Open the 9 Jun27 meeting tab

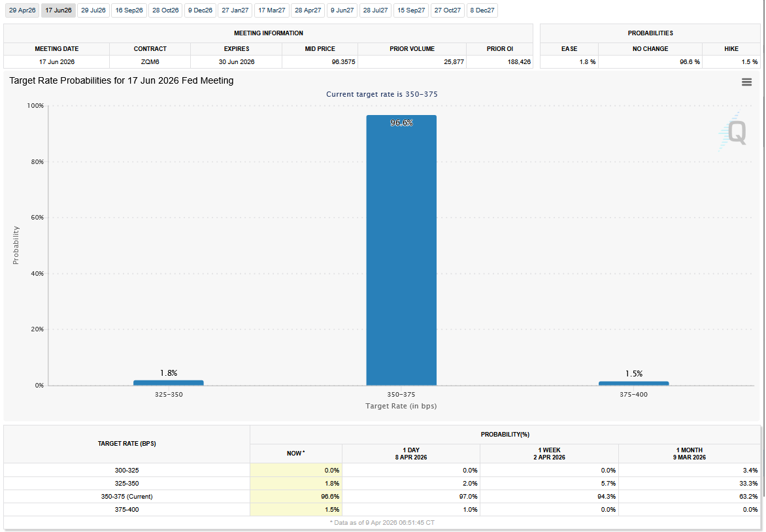coord(342,10)
